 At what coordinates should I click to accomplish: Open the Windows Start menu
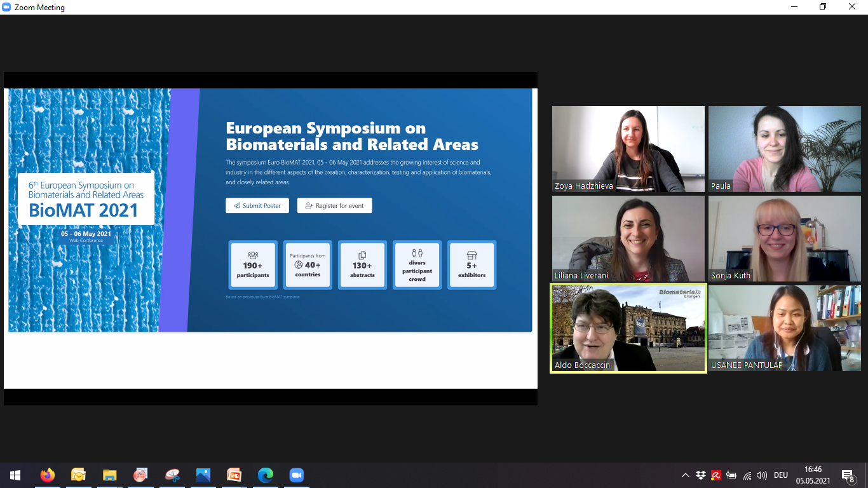[15, 475]
